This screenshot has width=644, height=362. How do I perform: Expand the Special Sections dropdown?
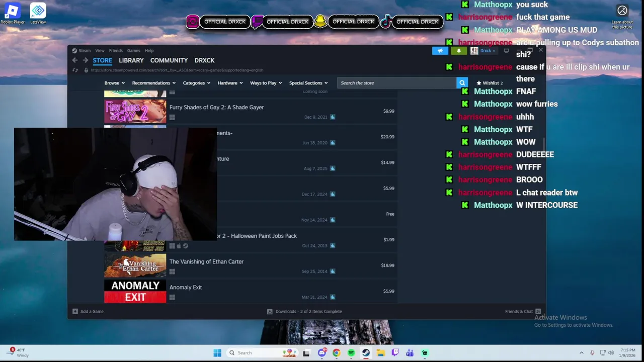click(x=308, y=83)
